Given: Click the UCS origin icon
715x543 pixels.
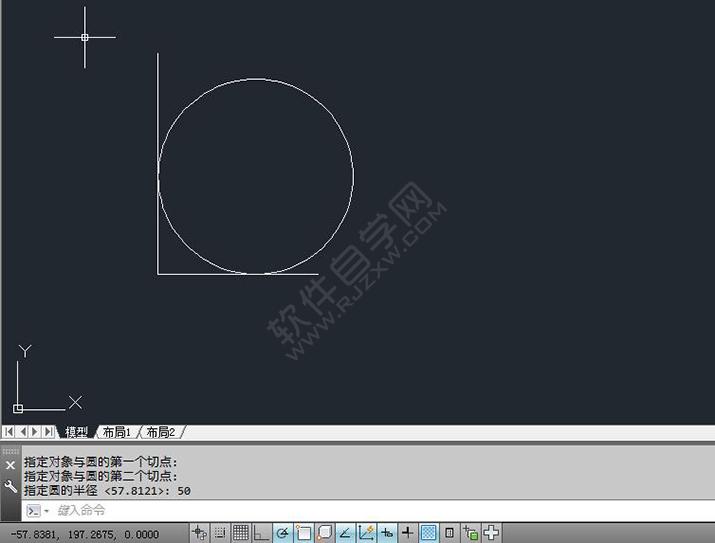Looking at the screenshot, I should coord(18,409).
